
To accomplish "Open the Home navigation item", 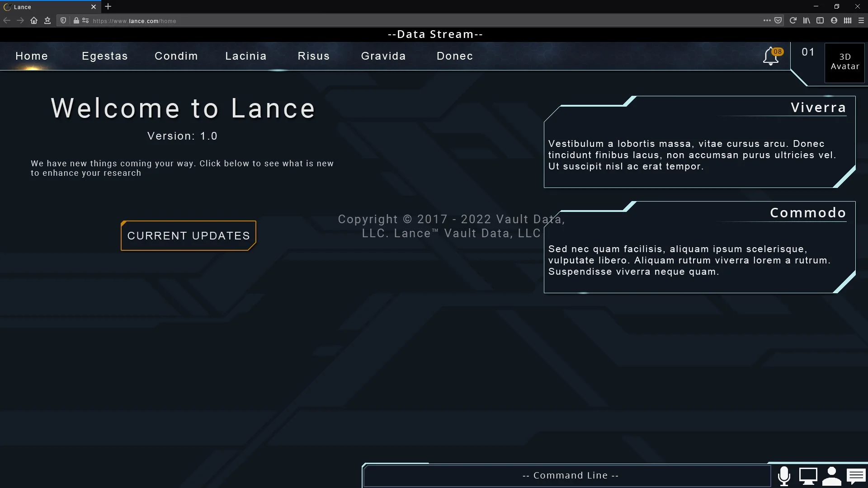I will click(32, 56).
